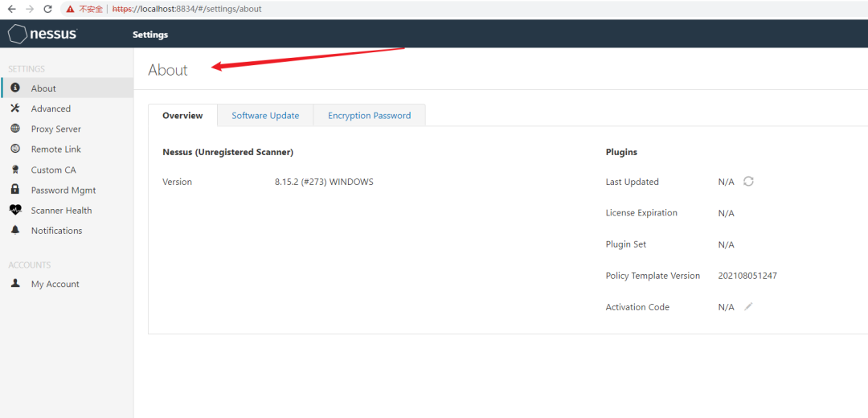Viewport: 868px width, 418px height.
Task: Go forward with the browser forward arrow
Action: tap(30, 9)
